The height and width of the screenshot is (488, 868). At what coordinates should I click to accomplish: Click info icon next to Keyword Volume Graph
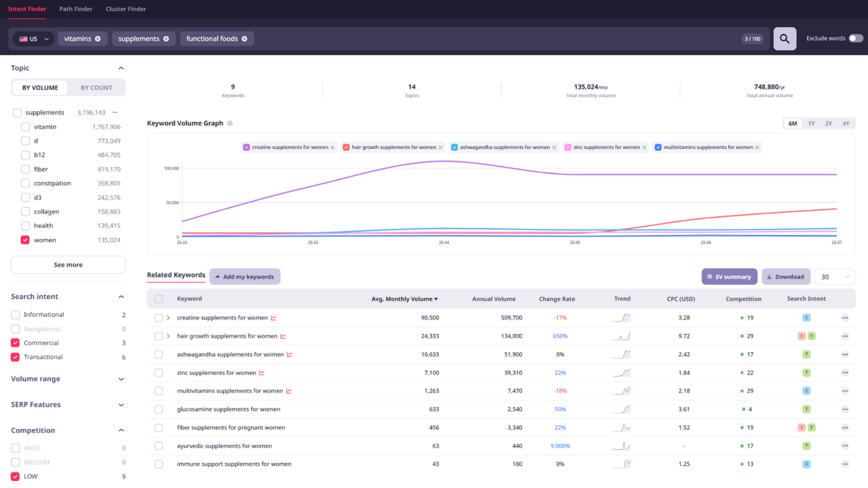tap(230, 123)
